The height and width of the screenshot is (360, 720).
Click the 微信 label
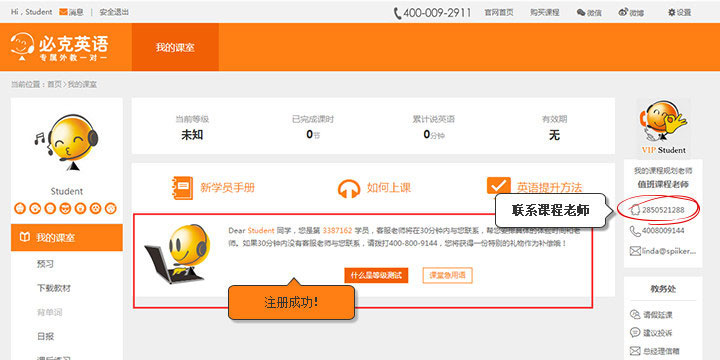pos(594,13)
